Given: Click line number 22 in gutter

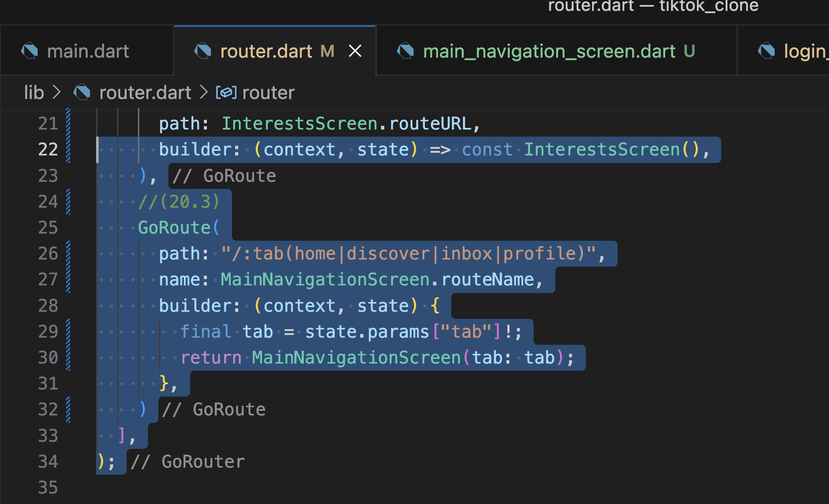Looking at the screenshot, I should (48, 150).
